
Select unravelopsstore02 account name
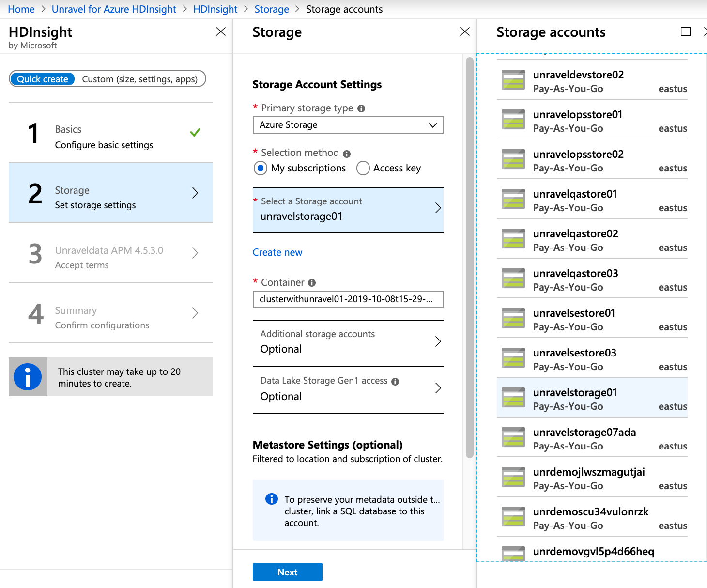[578, 155]
